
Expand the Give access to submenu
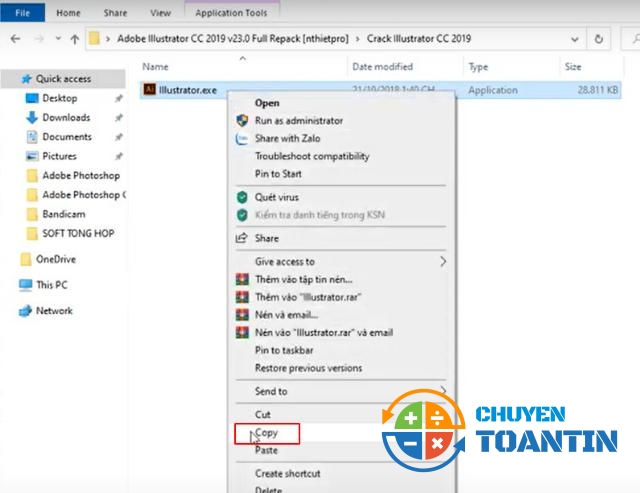[341, 262]
